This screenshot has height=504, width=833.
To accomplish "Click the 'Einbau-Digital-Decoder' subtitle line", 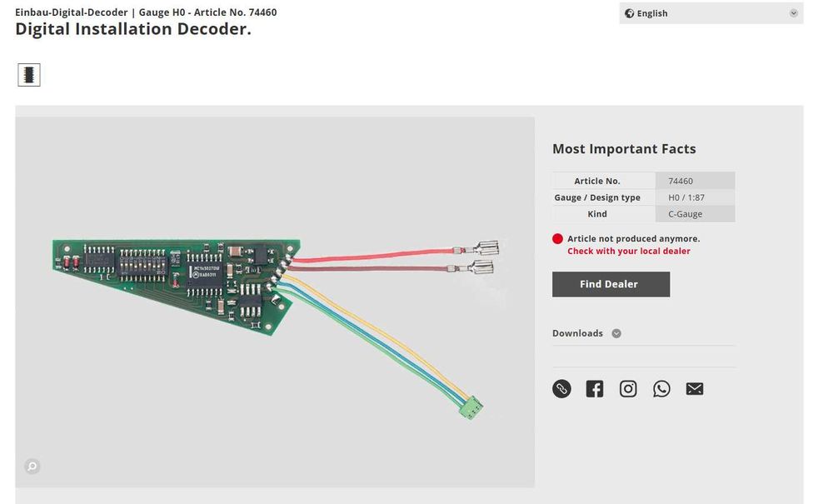I will (146, 12).
